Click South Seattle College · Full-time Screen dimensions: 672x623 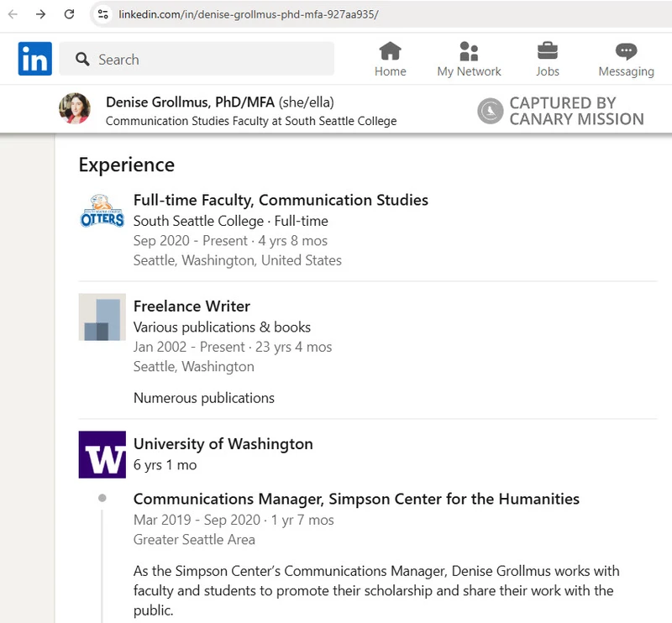click(x=230, y=221)
